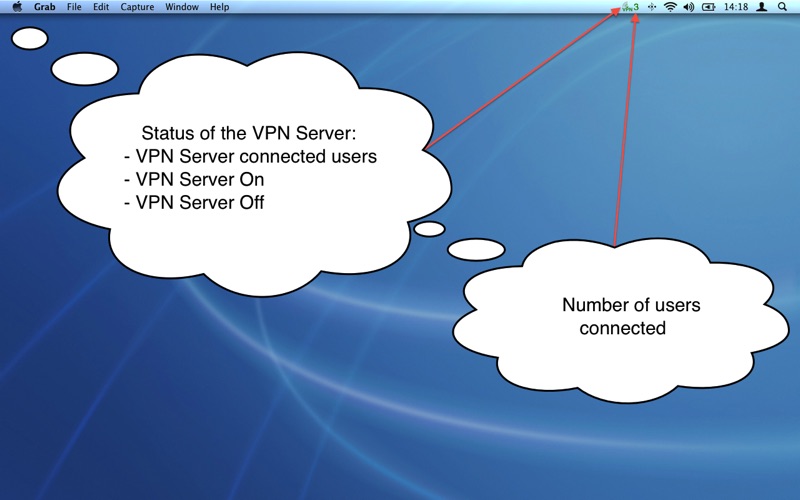The height and width of the screenshot is (500, 800).
Task: Click the crosshair menu bar icon
Action: pos(652,7)
